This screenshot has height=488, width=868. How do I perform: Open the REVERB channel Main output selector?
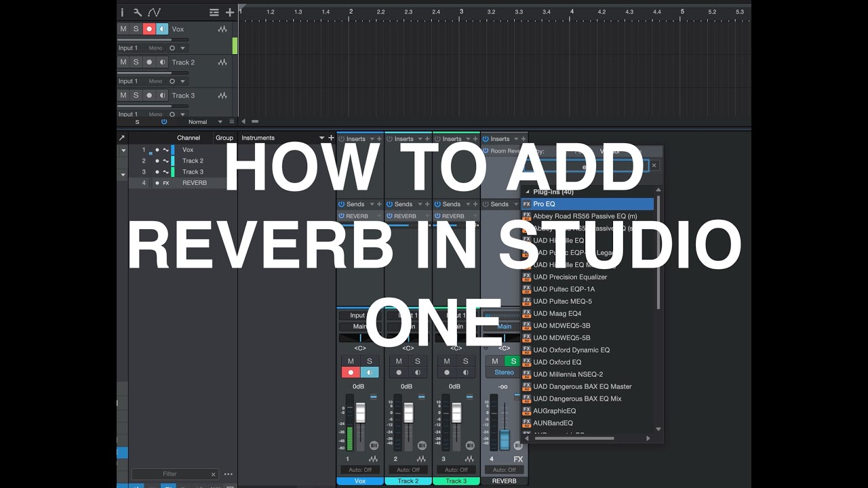pos(504,326)
